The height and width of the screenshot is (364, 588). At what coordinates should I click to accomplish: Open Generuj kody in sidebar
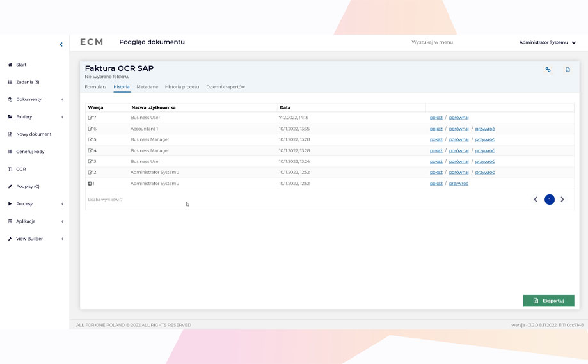(x=30, y=152)
